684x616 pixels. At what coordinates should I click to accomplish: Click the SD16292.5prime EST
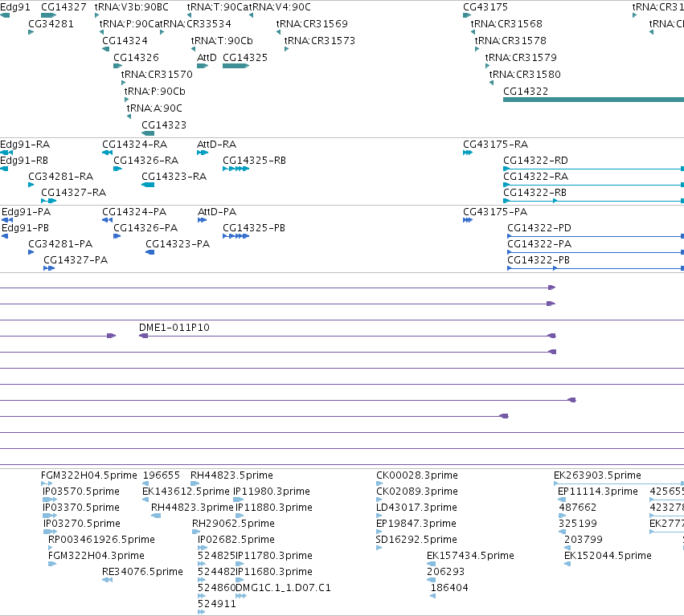[379, 548]
